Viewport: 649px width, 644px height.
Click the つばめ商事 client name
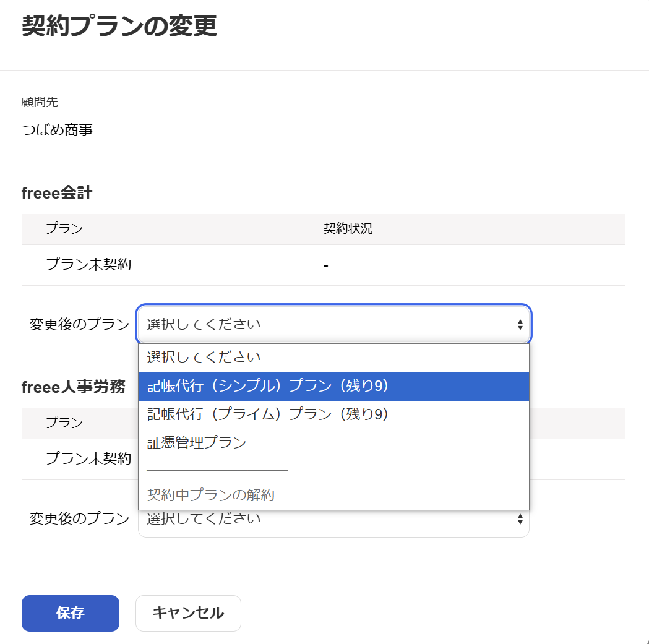point(57,130)
